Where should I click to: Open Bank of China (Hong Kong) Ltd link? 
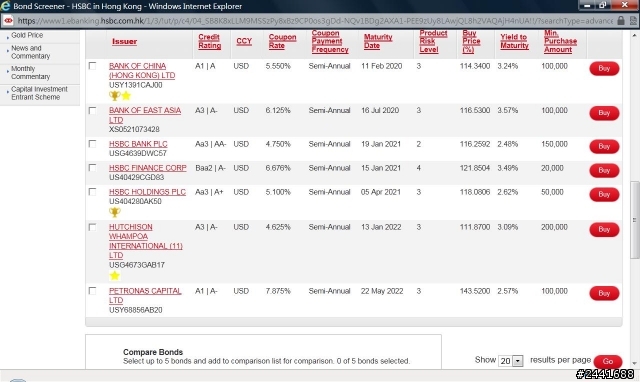click(x=142, y=71)
